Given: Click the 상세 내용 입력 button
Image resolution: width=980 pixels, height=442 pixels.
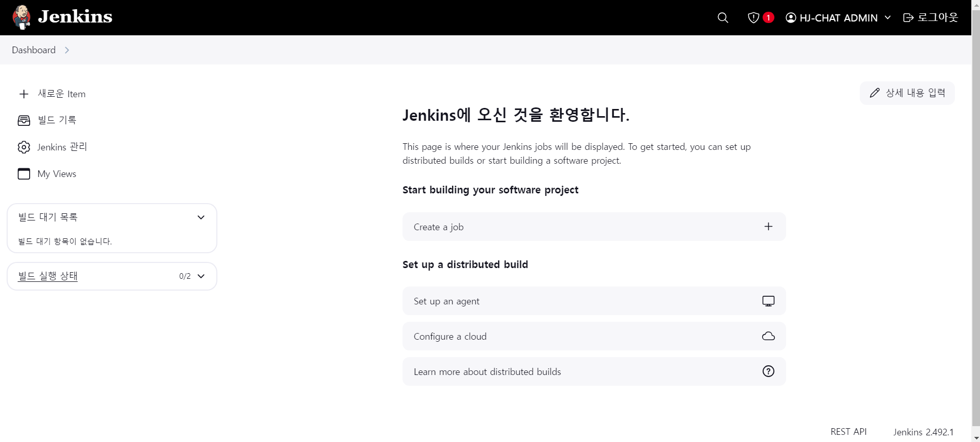Looking at the screenshot, I should pos(907,93).
